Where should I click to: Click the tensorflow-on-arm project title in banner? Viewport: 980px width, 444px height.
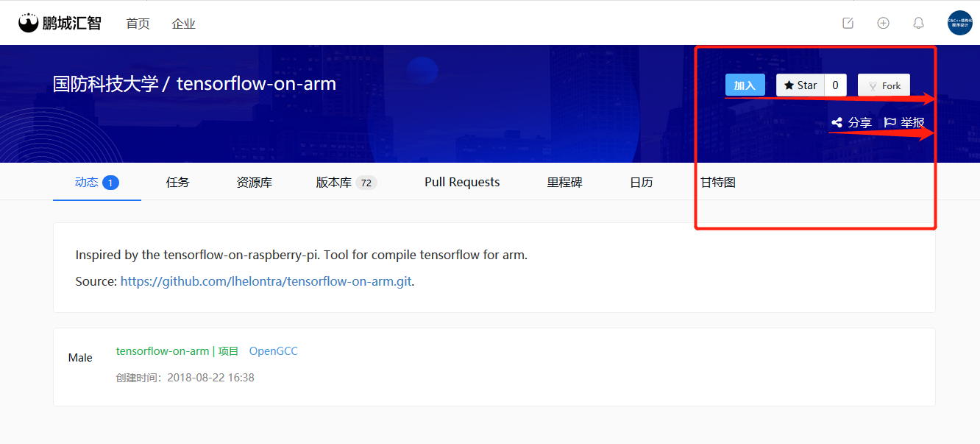(256, 84)
